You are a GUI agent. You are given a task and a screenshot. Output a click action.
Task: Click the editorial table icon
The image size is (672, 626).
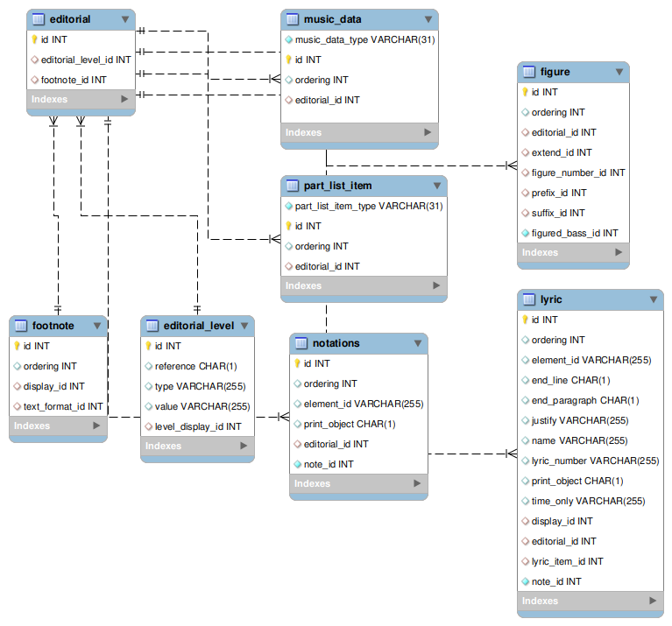point(38,19)
